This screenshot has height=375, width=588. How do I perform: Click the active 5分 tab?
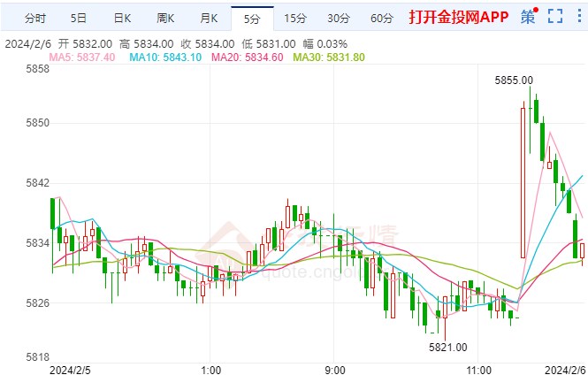[x=252, y=19]
